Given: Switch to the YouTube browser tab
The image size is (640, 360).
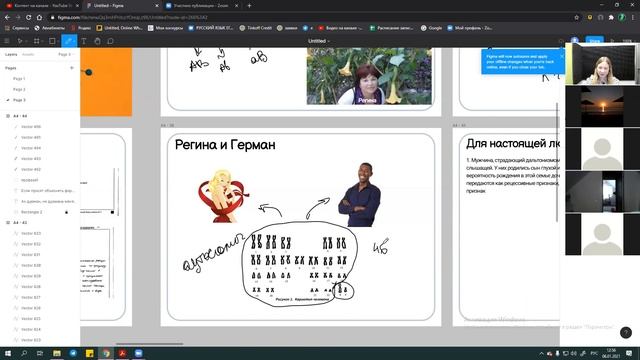Looking at the screenshot, I should (x=41, y=6).
